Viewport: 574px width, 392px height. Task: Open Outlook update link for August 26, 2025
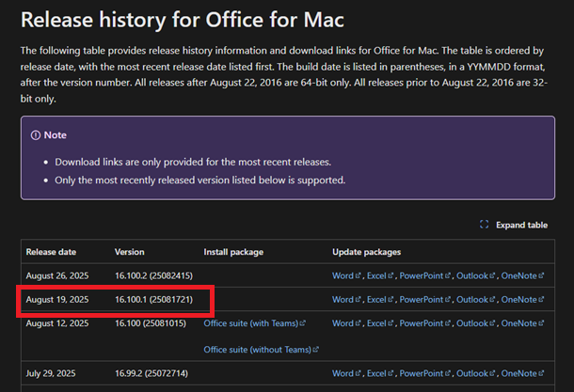pyautogui.click(x=475, y=275)
